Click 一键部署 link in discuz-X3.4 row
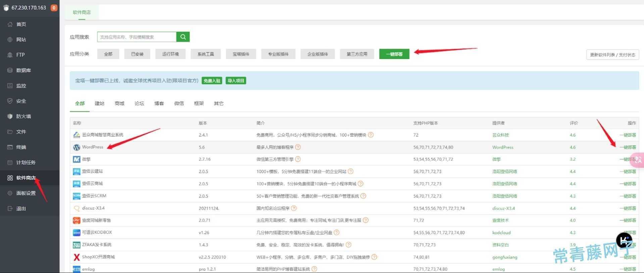 (x=628, y=208)
